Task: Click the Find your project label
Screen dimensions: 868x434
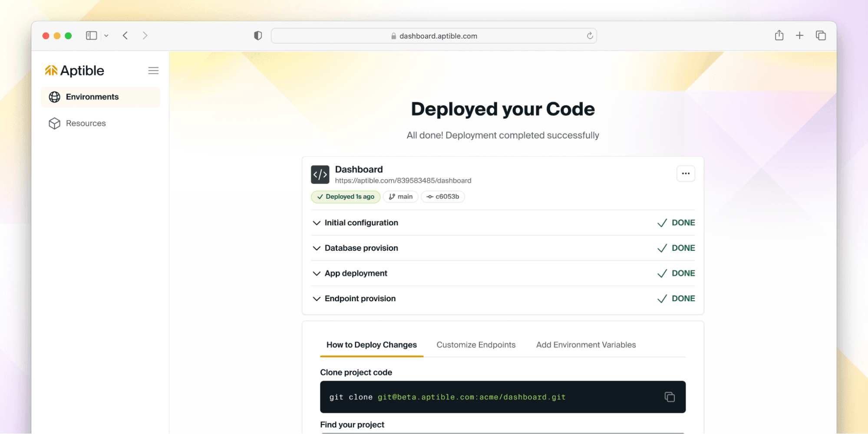Action: point(352,424)
